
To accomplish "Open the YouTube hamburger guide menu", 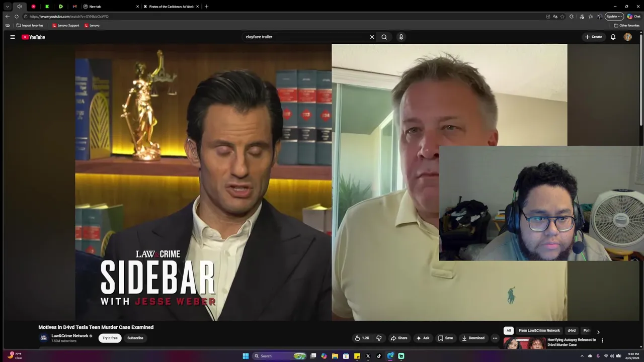I will [13, 37].
